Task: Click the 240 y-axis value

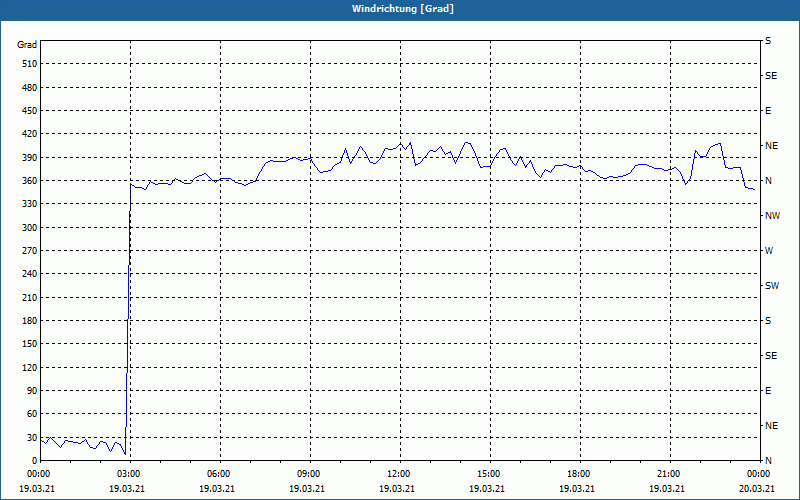Action: coord(29,274)
